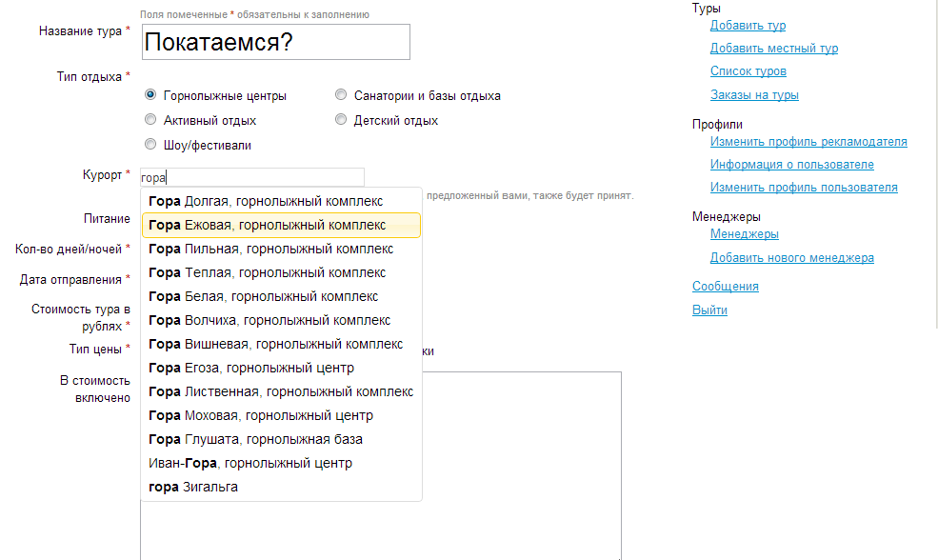Select the Шоу/фестивали radio button
This screenshot has height=560, width=938.
point(150,145)
